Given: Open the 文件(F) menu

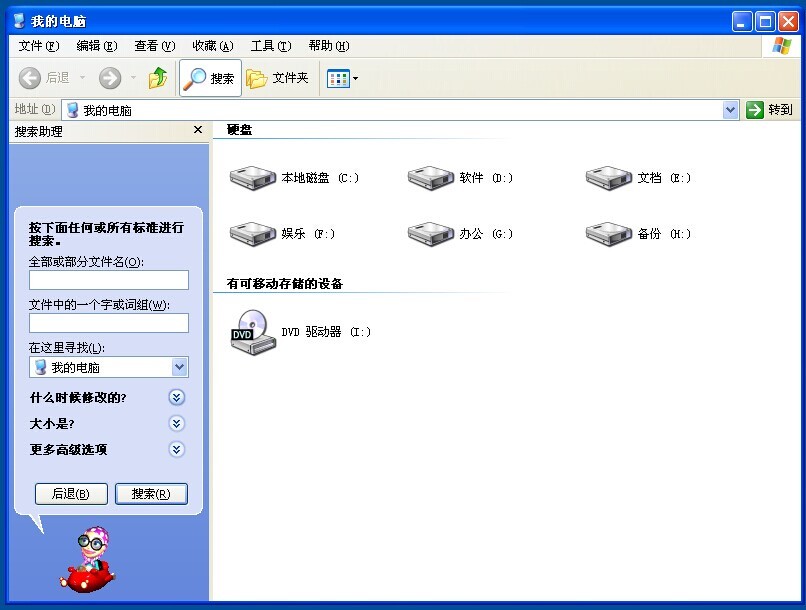Looking at the screenshot, I should pyautogui.click(x=39, y=46).
